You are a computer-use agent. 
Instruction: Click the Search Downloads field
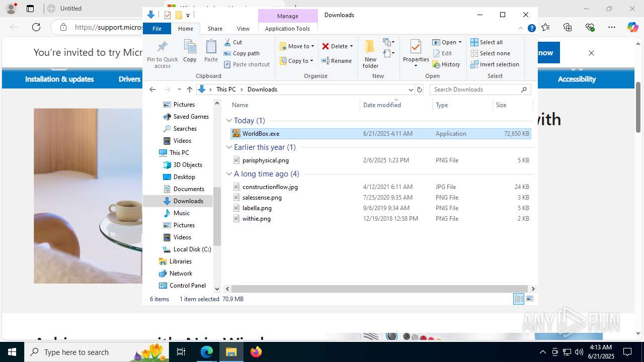[x=480, y=89]
